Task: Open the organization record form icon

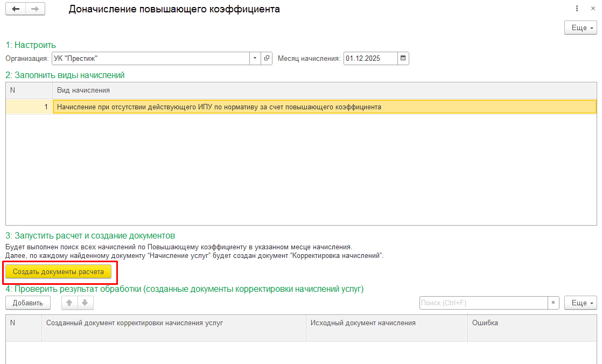Action: (x=267, y=58)
